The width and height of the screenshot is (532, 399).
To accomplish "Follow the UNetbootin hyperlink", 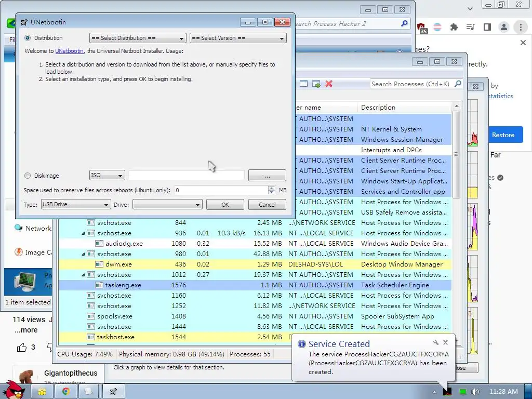I will (x=69, y=51).
